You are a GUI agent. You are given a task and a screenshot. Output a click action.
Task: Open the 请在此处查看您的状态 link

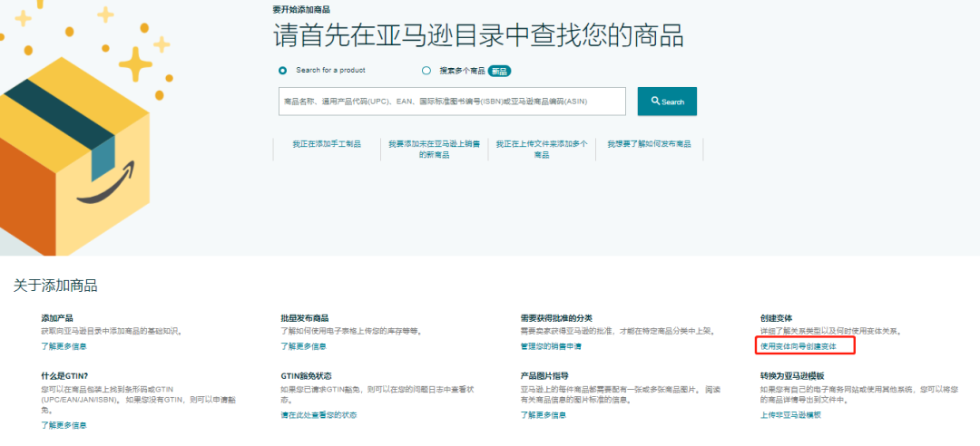pos(318,415)
